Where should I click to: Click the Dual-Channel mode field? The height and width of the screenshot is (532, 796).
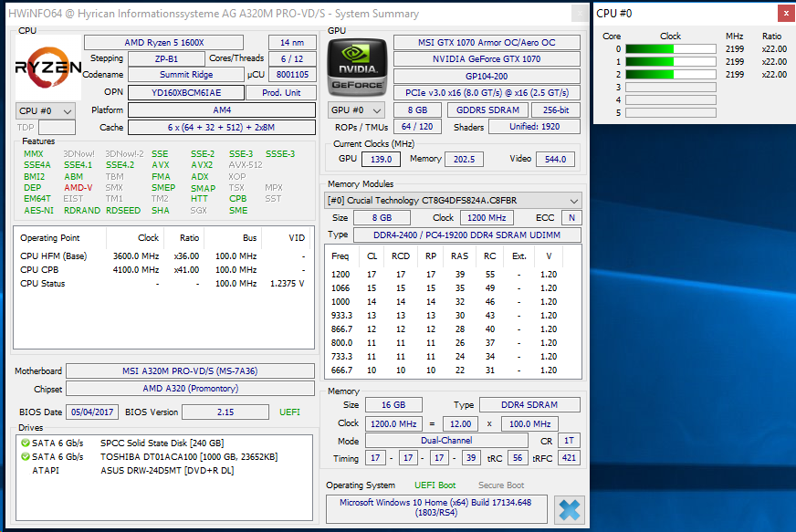446,440
